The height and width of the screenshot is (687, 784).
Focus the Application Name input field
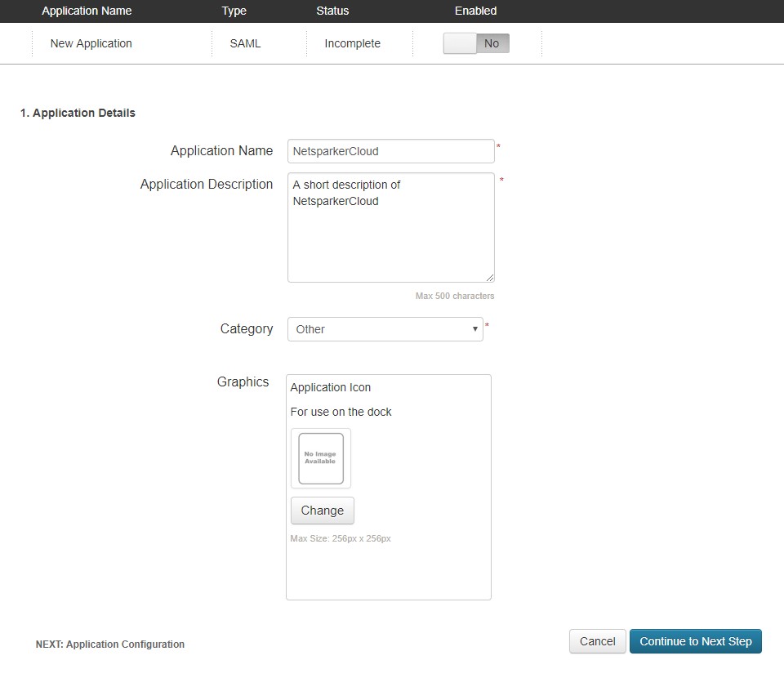click(x=390, y=151)
